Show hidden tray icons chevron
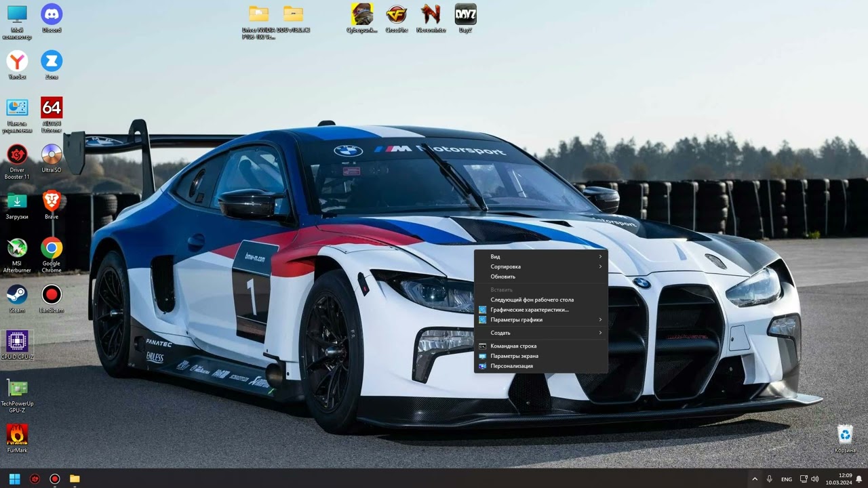Viewport: 868px width, 488px height. 754,479
